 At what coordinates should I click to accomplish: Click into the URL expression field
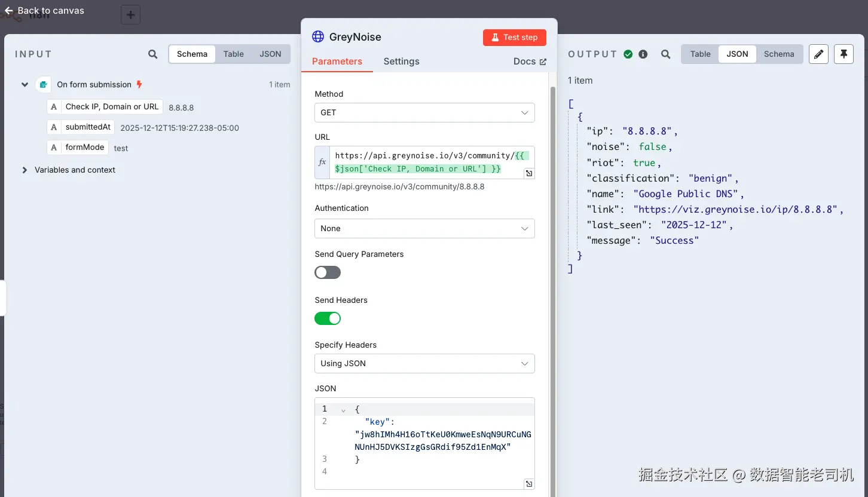(x=432, y=162)
